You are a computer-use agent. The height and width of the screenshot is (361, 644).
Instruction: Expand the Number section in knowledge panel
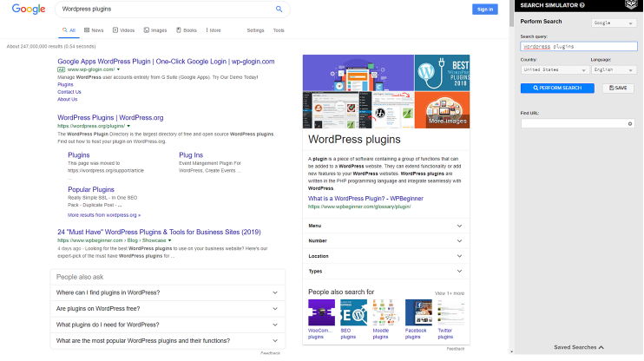pyautogui.click(x=386, y=241)
